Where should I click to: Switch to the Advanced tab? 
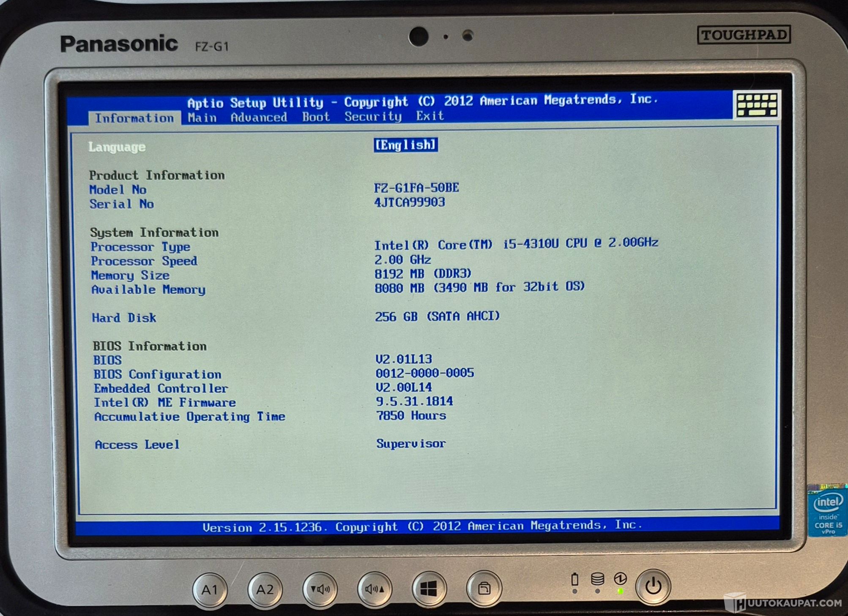(x=259, y=117)
